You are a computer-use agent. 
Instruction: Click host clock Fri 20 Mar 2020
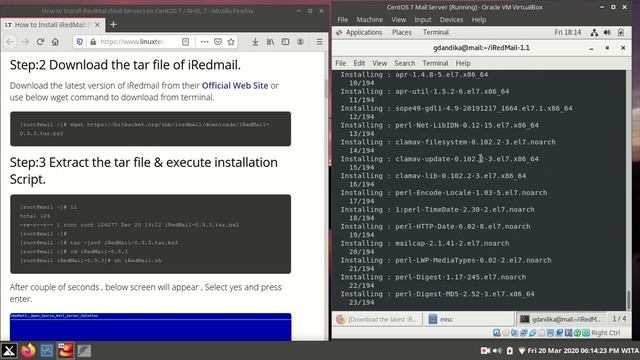(x=583, y=351)
